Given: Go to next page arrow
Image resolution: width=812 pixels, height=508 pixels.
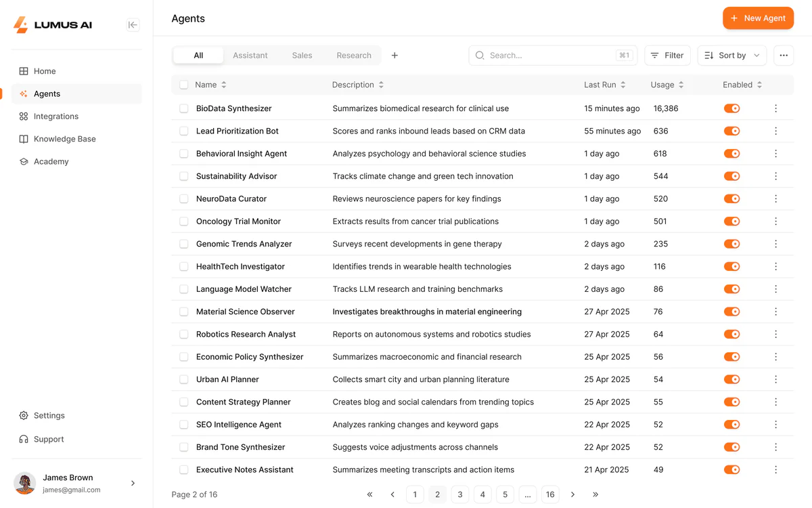Looking at the screenshot, I should 573,494.
